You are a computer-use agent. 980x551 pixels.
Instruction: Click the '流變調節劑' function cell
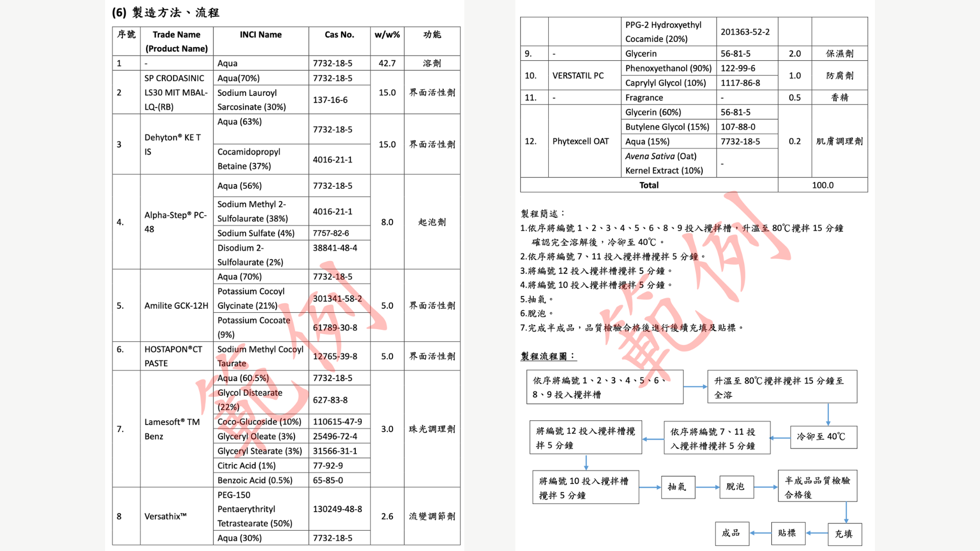pos(432,516)
